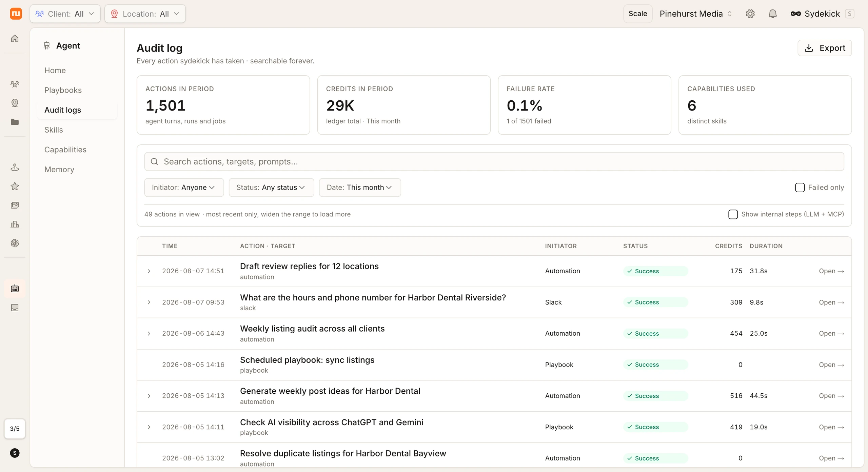Click Success badge for Weekly listing audit
This screenshot has width=868, height=472.
(655, 333)
